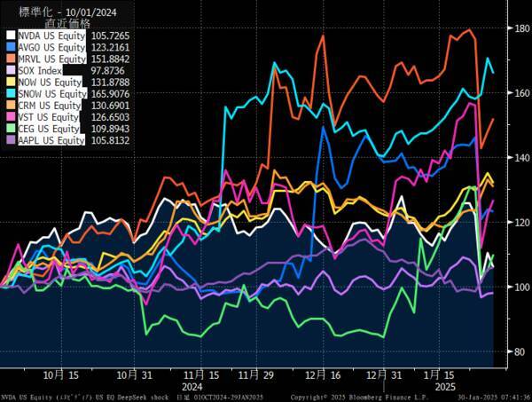Click the '直近価格' legend subtitle
Viewport: 532px width, 402px height.
[67, 23]
